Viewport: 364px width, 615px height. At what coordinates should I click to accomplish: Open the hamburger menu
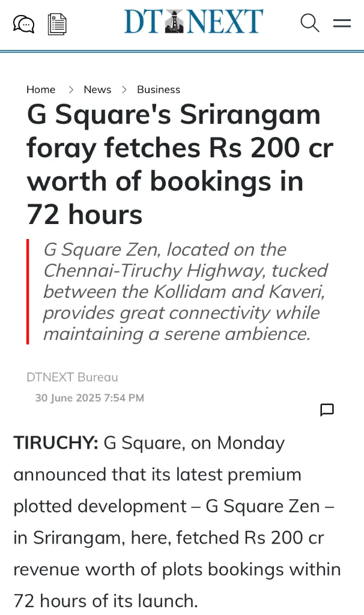click(x=342, y=23)
